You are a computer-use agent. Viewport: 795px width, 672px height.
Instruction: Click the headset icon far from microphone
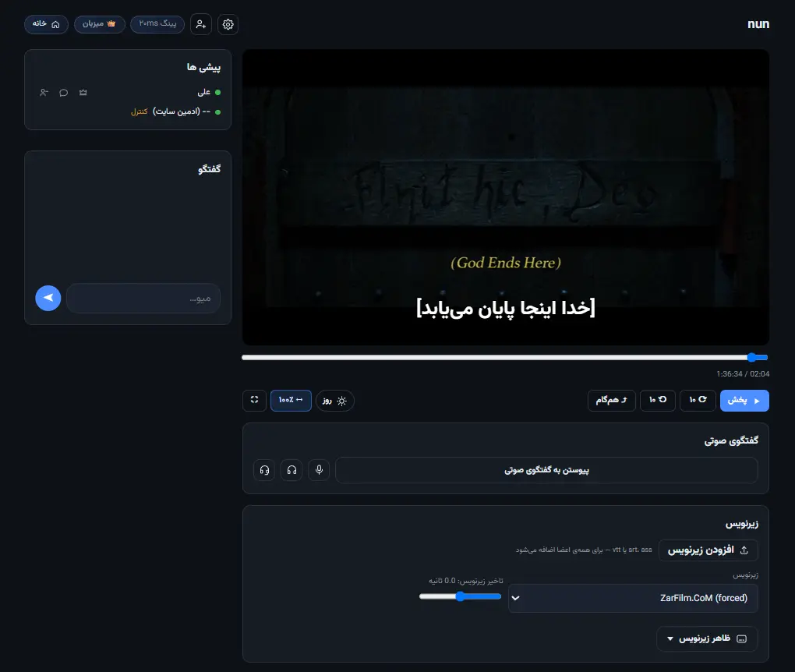point(264,470)
